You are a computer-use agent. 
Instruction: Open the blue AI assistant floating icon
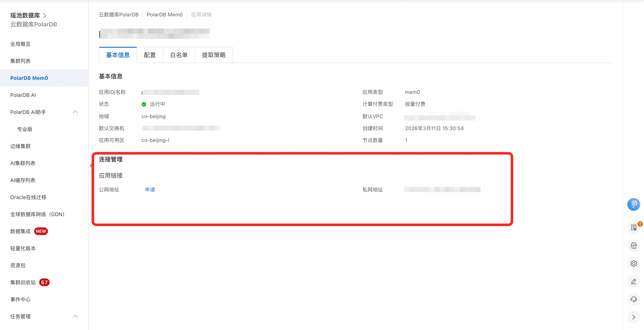coord(634,205)
